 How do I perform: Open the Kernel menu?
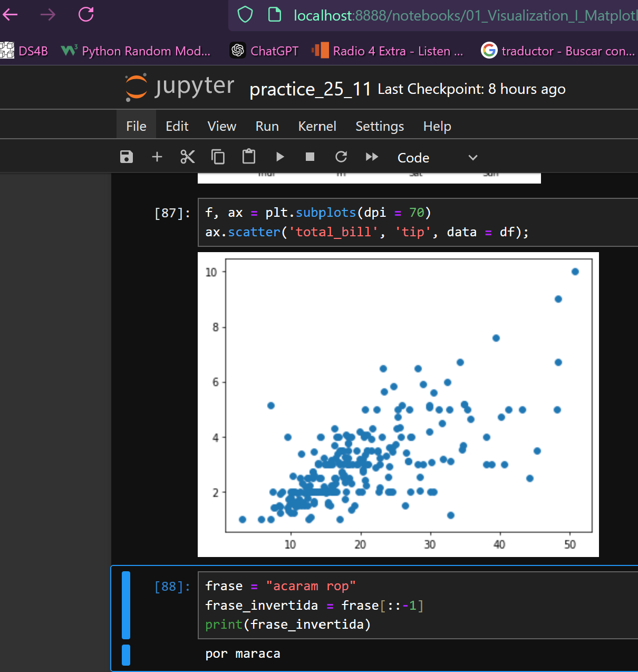point(317,126)
